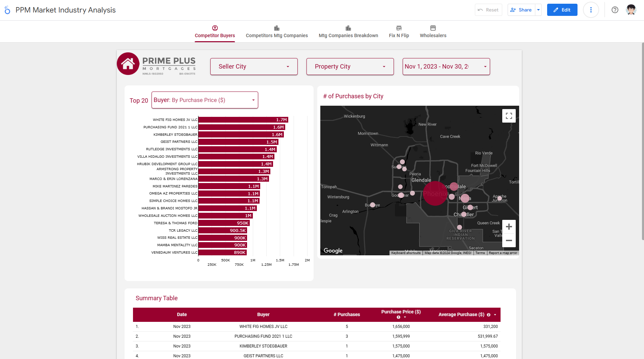Screen dimensions: 644x359
Task: Click the Prime Plus Mortgages house logo
Action: pyautogui.click(x=128, y=64)
